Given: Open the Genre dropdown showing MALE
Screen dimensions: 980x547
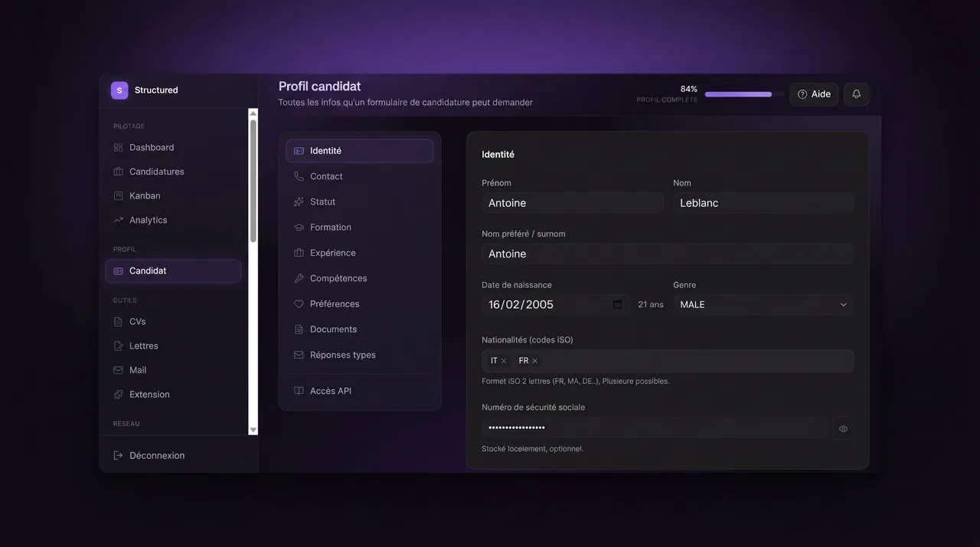Looking at the screenshot, I should (x=763, y=304).
